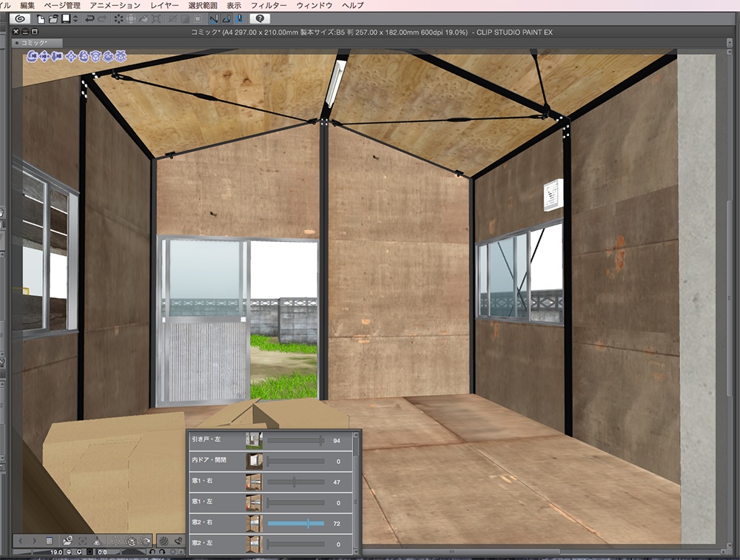The width and height of the screenshot is (740, 560).
Task: Click the 引き戸・左 thumbnail
Action: (254, 441)
